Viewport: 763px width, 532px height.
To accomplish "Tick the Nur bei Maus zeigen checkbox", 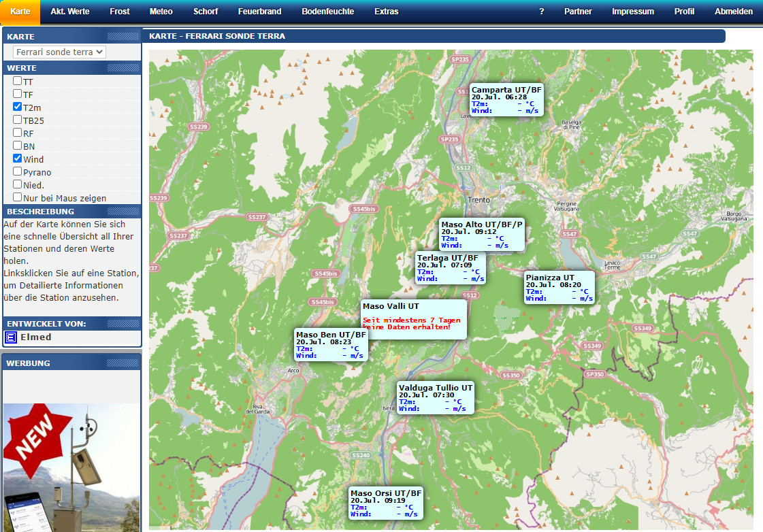I will [x=18, y=197].
